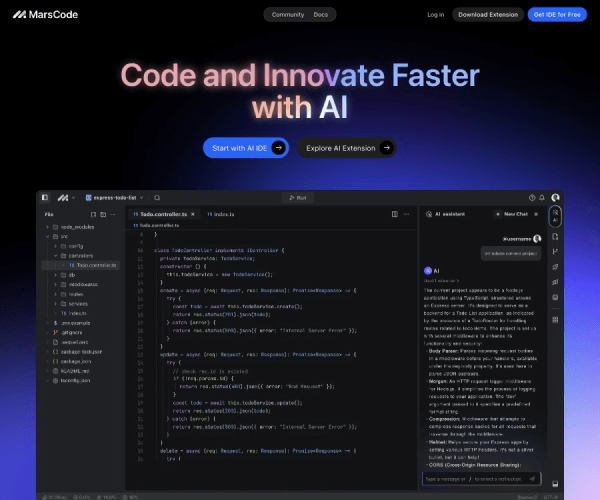Click the Start with AI IDE button
Viewport: 600px width, 500px height.
coord(245,148)
